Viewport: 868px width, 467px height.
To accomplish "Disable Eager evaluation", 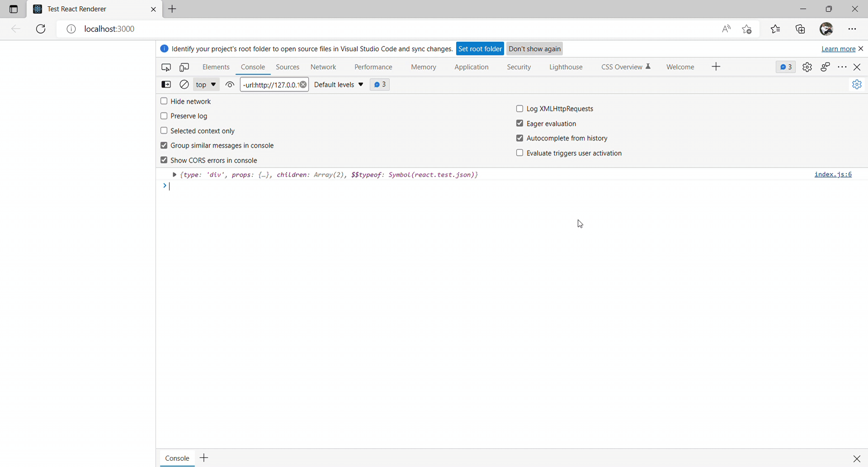I will coord(520,124).
